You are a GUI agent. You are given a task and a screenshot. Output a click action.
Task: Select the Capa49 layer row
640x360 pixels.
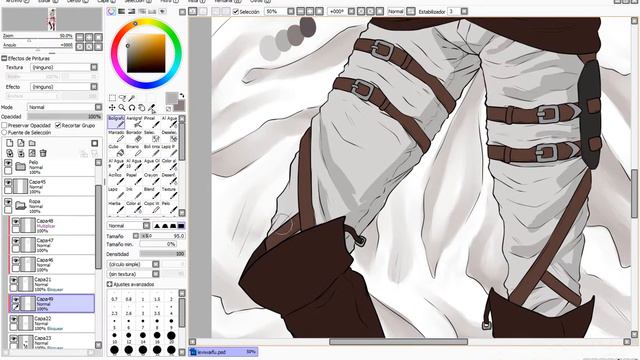(52, 304)
